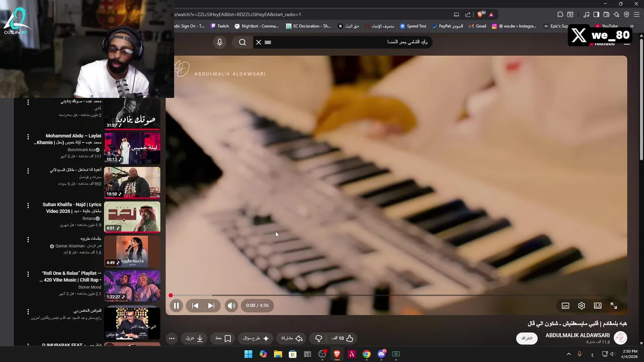644x362 pixels.
Task: Show hidden system tray icons chevron
Action: tap(569, 354)
